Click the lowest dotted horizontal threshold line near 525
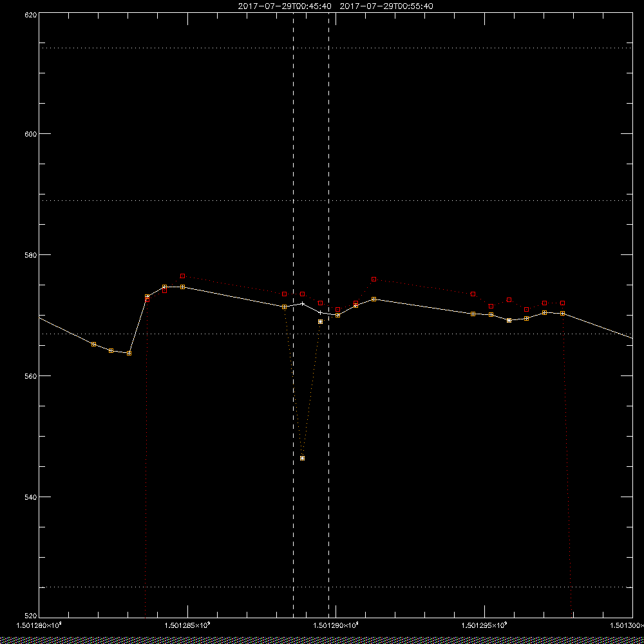644x644 pixels. pos(336,587)
